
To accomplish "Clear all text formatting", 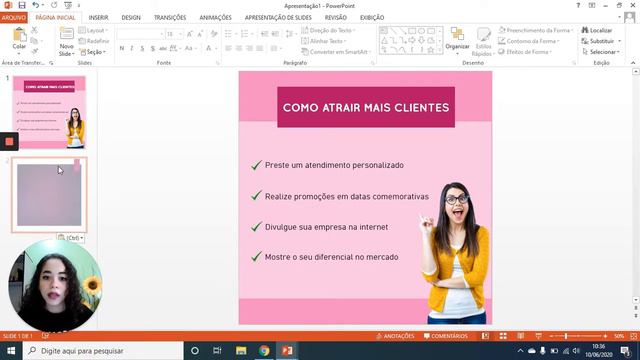I will [214, 34].
